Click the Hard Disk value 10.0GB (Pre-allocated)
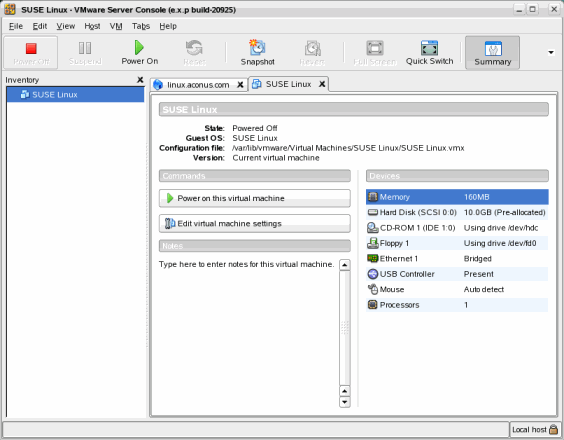The width and height of the screenshot is (564, 440). click(x=505, y=212)
